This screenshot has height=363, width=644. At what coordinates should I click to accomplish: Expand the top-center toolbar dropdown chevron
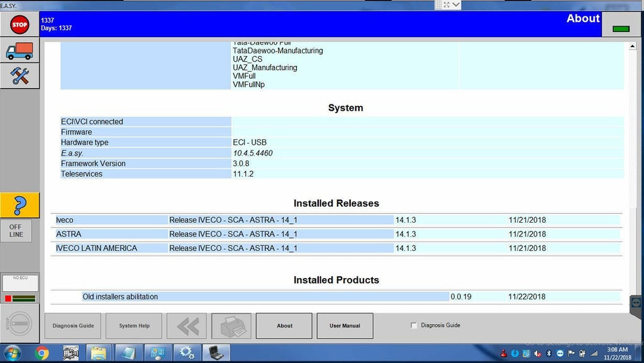(x=455, y=4)
